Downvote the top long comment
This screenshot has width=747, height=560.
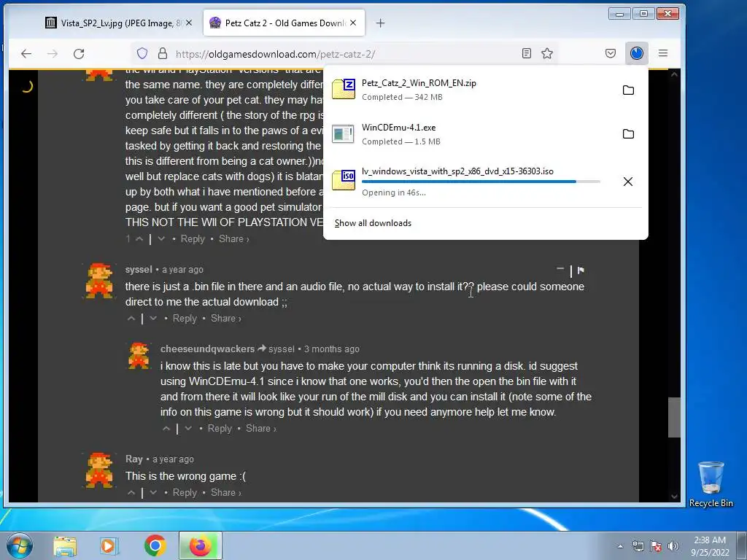161,239
